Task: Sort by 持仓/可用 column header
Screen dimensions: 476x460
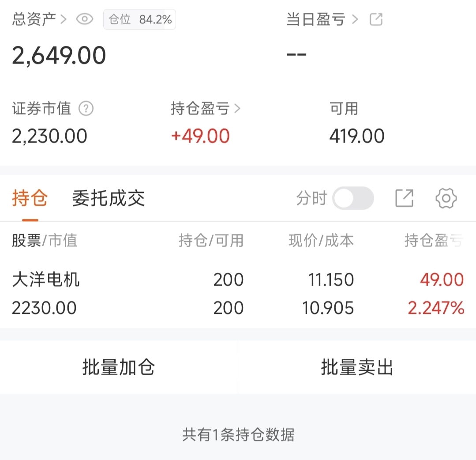Action: 211,241
